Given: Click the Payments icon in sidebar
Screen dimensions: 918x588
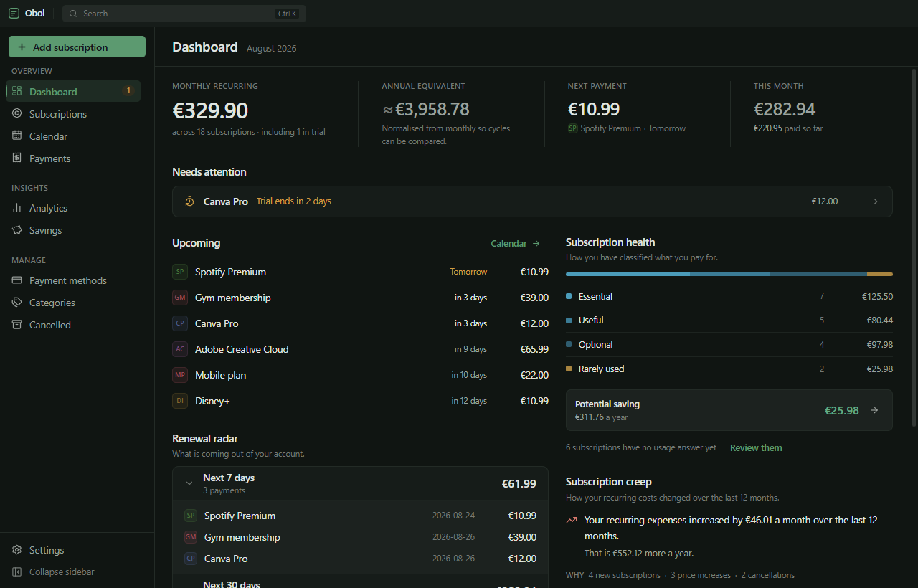Looking at the screenshot, I should click(x=17, y=158).
